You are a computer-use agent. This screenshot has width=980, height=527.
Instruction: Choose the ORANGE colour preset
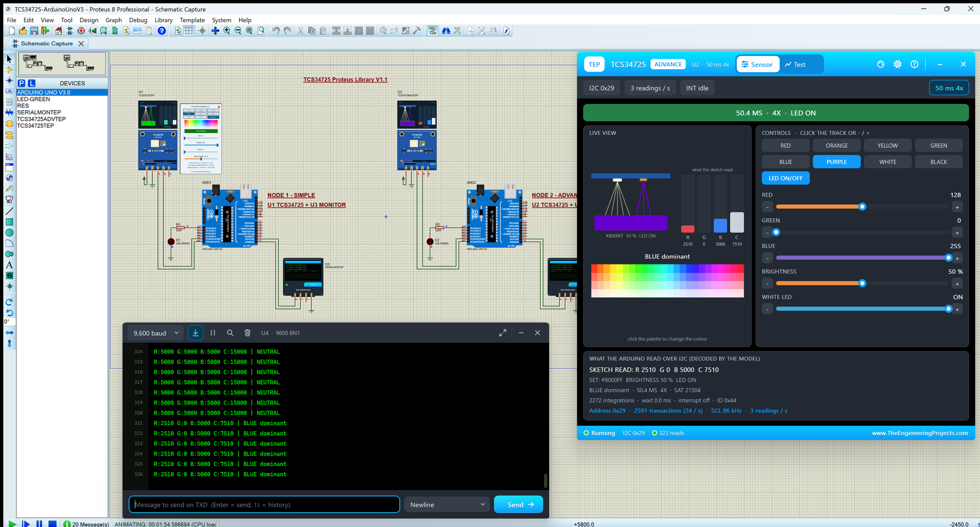tap(836, 145)
